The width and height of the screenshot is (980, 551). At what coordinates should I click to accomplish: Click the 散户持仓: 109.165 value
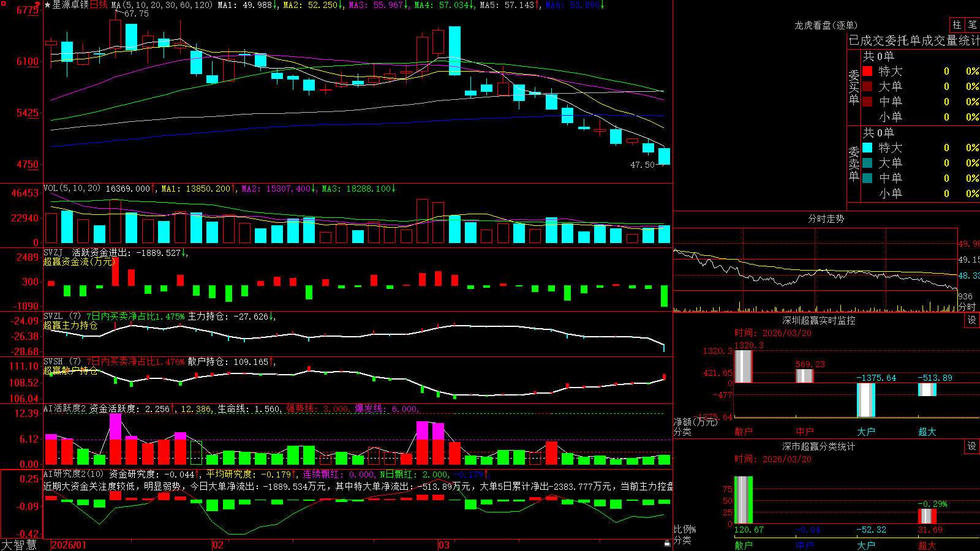click(x=228, y=362)
